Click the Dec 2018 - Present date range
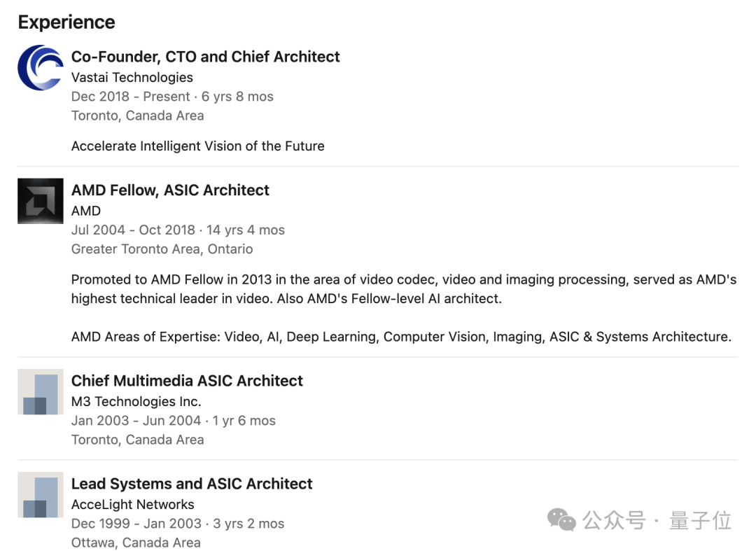The image size is (756, 551). click(x=131, y=97)
